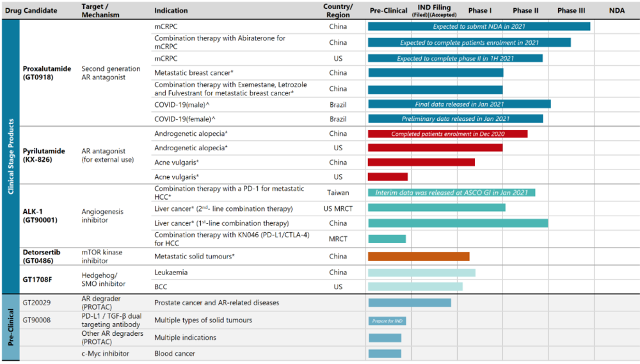Viewport: 640px width, 364px height.
Task: Click the orange Detorsertib Metastatic solid tumours bar
Action: [419, 257]
